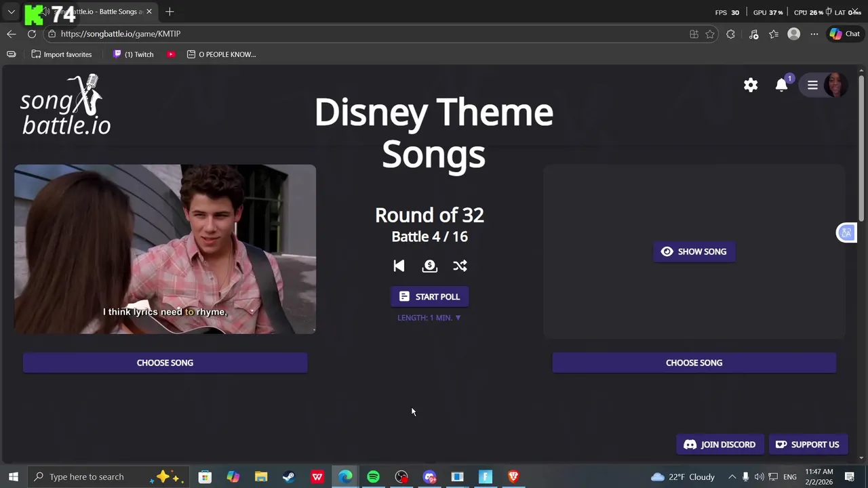Open the taskbar volume control
This screenshot has width=868, height=488.
pyautogui.click(x=759, y=476)
